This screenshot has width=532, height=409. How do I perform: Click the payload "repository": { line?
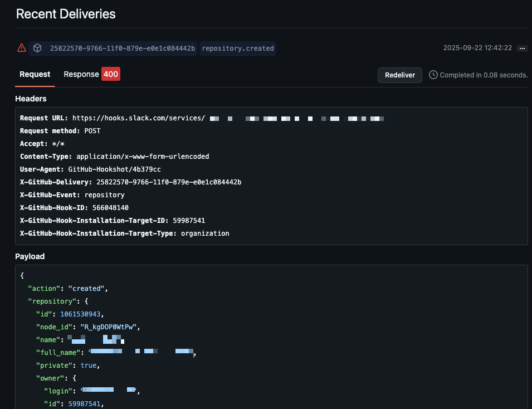pos(58,301)
